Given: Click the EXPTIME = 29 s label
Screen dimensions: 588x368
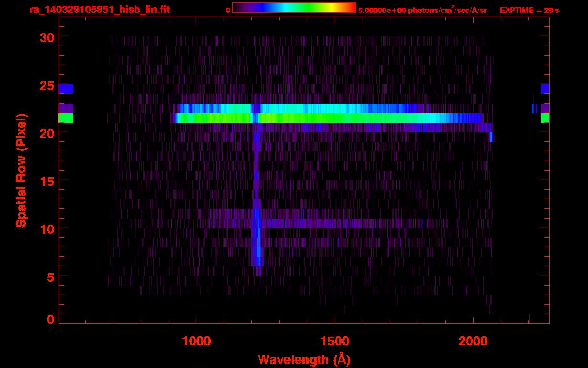Looking at the screenshot, I should coord(530,10).
